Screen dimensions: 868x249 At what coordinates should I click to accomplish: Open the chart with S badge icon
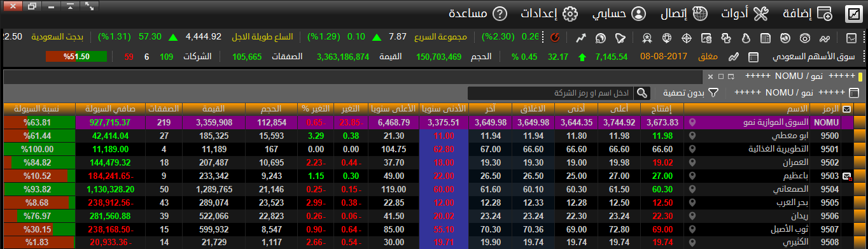[x=706, y=38]
